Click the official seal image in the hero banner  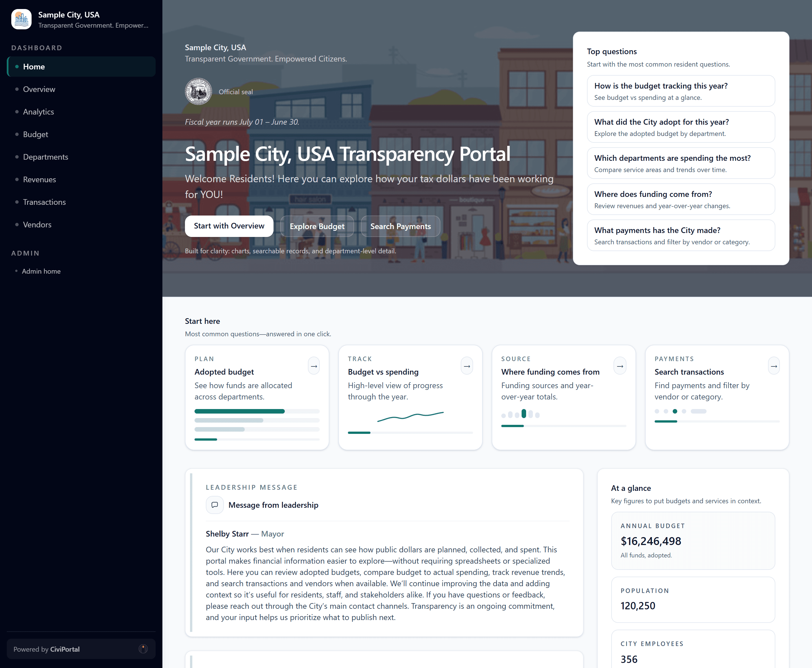point(198,92)
